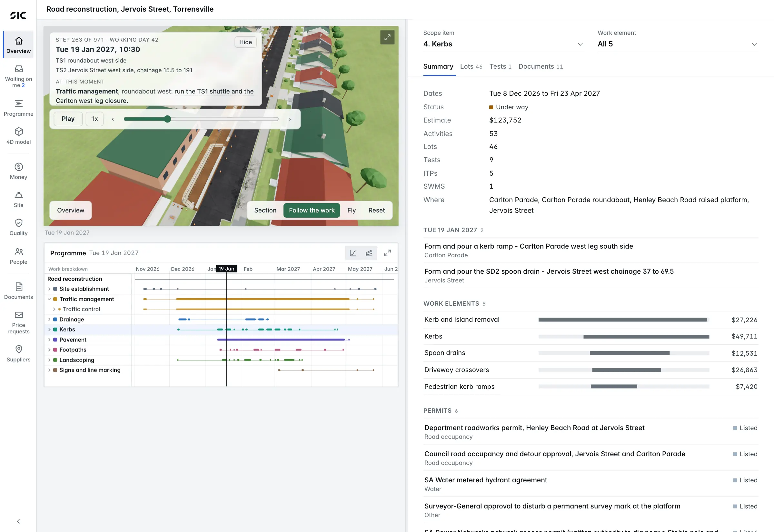
Task: Click the 19 Jan timeline marker
Action: pyautogui.click(x=226, y=269)
